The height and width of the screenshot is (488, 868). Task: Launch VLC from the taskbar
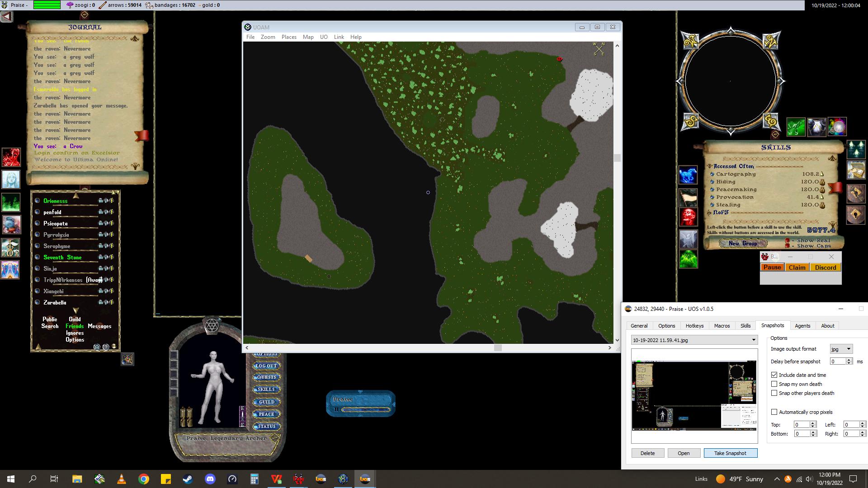coord(121,479)
